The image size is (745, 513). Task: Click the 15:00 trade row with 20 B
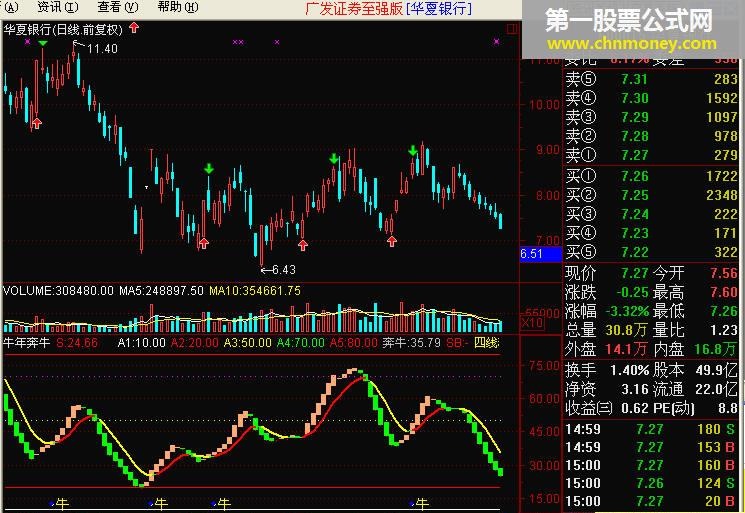(650, 501)
